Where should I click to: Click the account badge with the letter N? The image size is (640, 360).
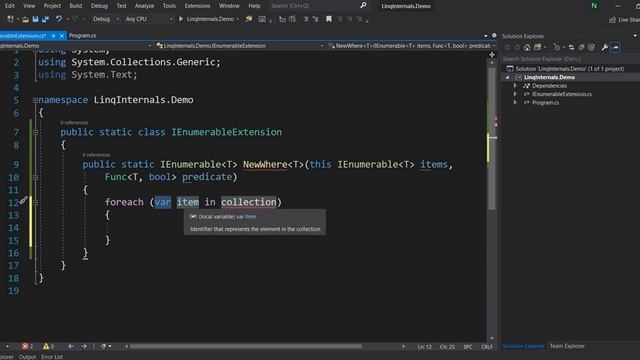[594, 6]
